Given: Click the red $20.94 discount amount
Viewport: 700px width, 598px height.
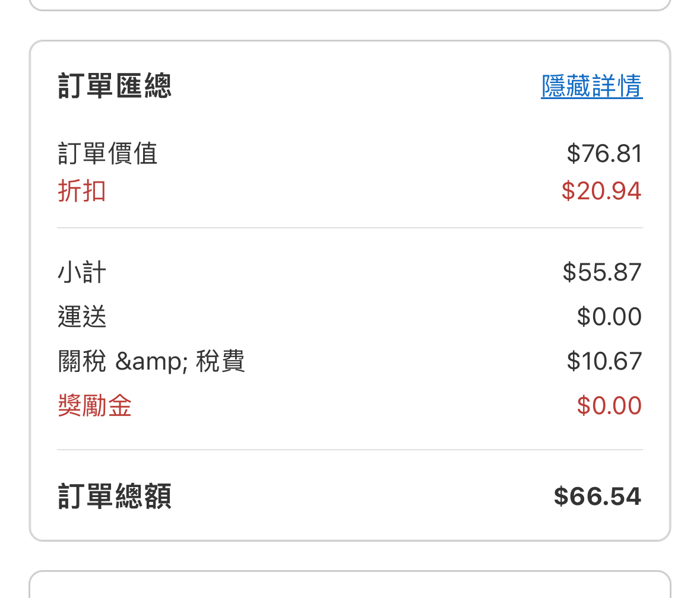Looking at the screenshot, I should [x=601, y=191].
